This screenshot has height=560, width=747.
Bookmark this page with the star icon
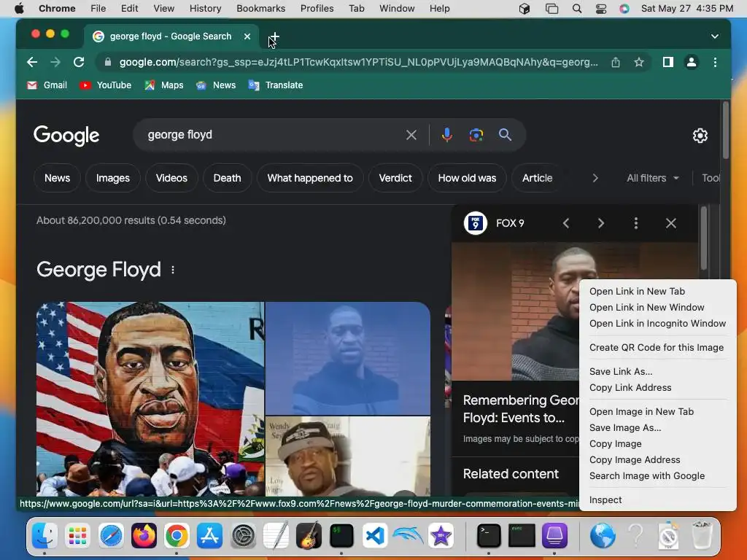pyautogui.click(x=639, y=62)
